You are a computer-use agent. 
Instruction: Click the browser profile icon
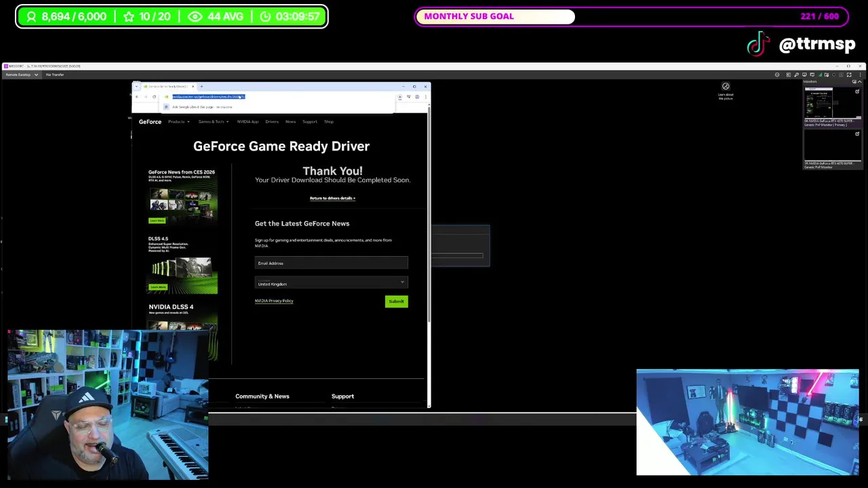(x=417, y=97)
